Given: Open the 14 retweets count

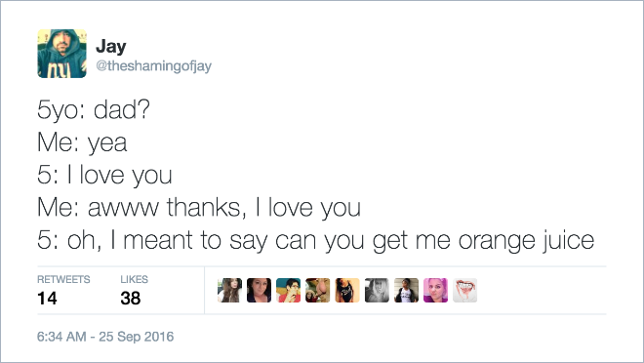Looking at the screenshot, I should click(x=47, y=299).
